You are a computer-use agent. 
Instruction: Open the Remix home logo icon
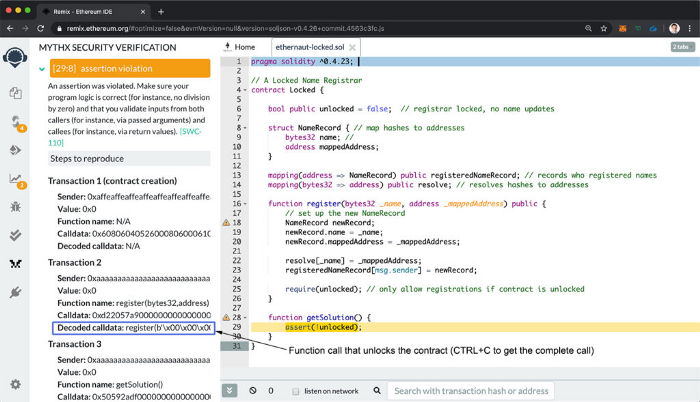(15, 57)
